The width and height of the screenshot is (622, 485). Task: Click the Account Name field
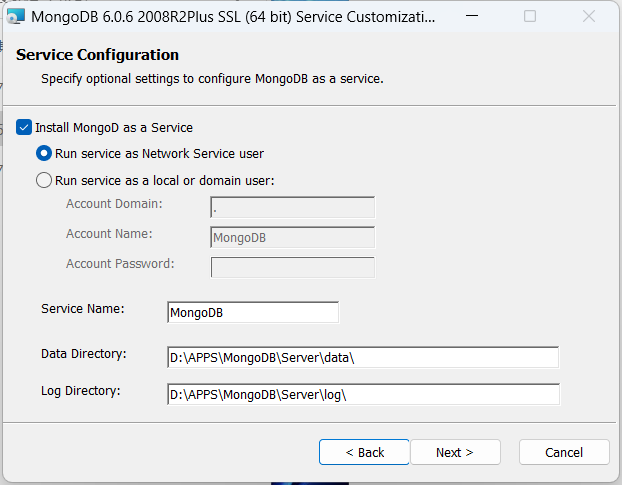click(x=292, y=237)
